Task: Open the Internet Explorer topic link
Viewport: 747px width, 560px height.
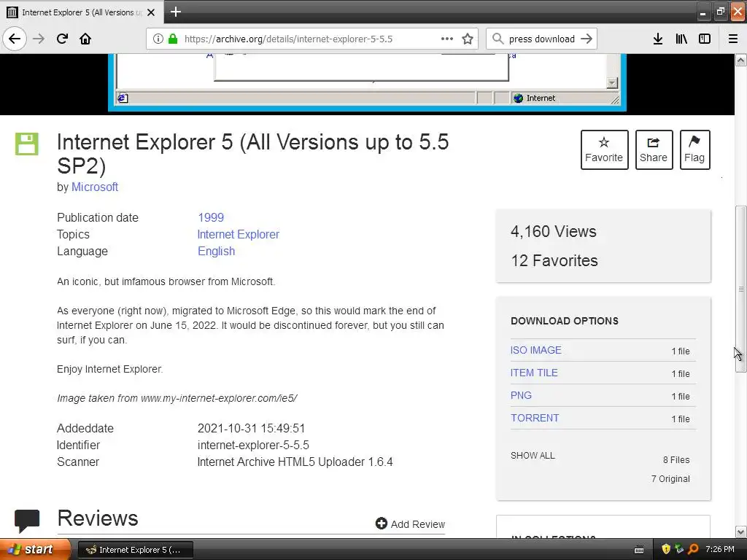Action: (239, 234)
